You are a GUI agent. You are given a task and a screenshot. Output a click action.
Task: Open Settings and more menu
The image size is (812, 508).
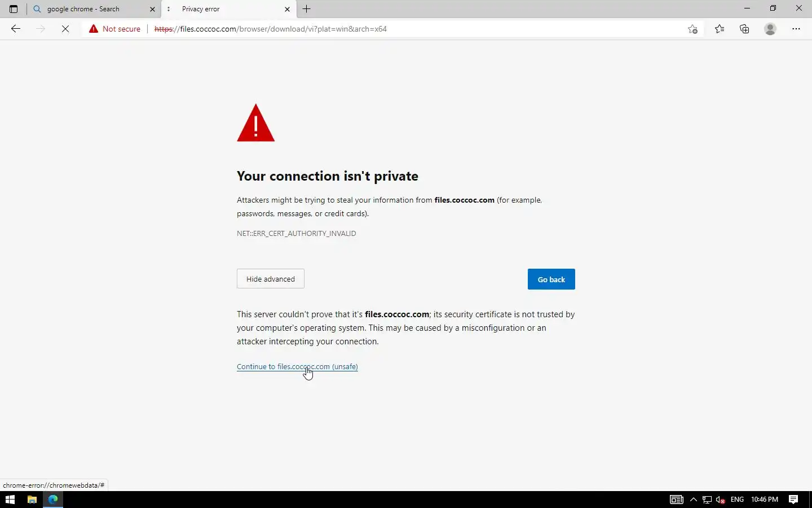pyautogui.click(x=796, y=29)
